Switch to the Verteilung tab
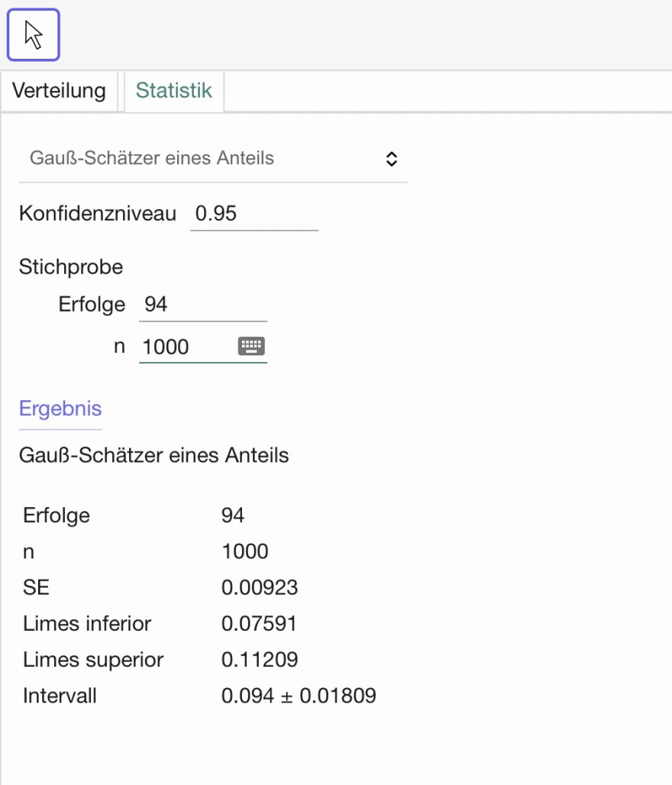This screenshot has height=785, width=672. (x=59, y=91)
